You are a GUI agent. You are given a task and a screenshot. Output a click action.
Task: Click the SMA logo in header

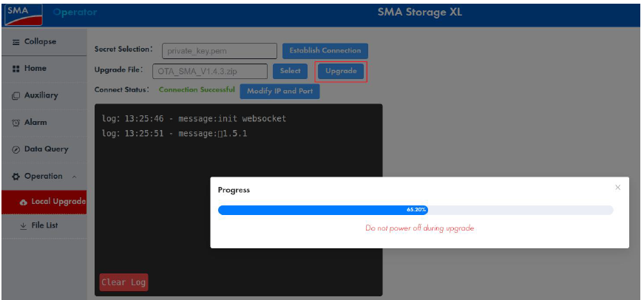[x=23, y=15]
